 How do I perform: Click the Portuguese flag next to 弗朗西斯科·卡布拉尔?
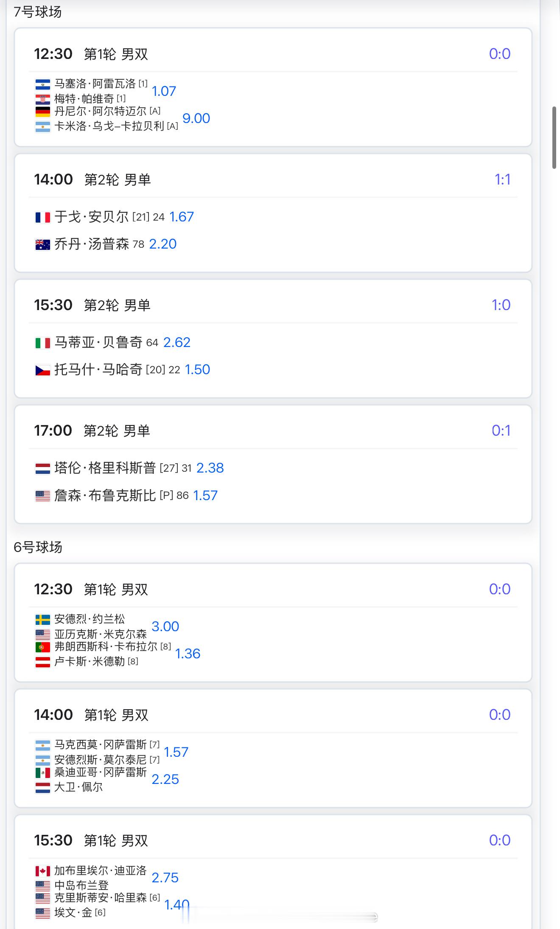pyautogui.click(x=42, y=647)
